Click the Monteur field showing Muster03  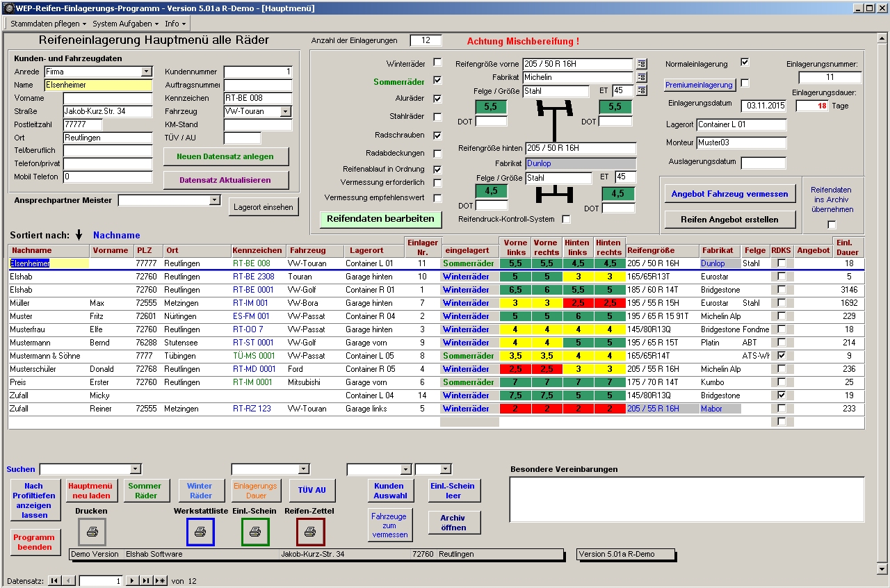741,142
